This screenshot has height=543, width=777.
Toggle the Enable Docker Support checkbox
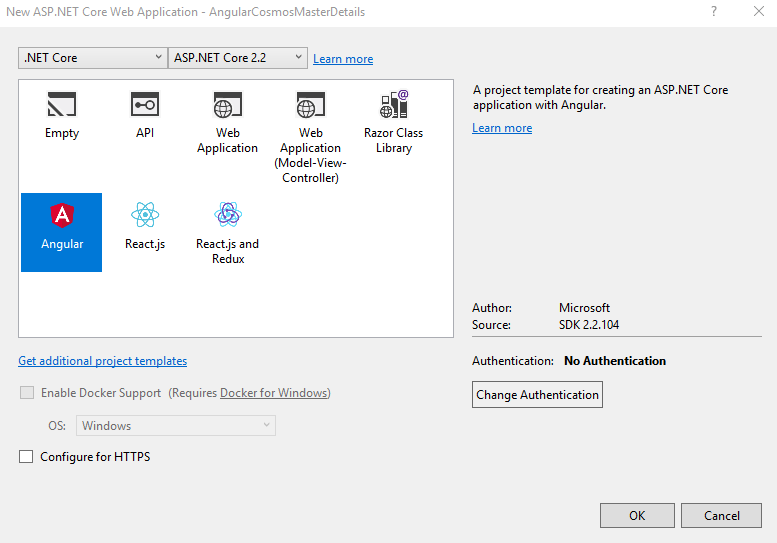pos(27,393)
